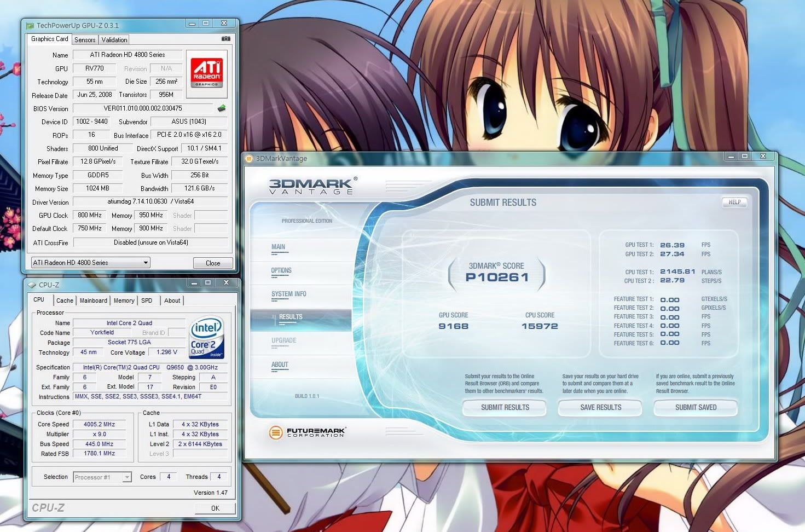Click the CPU-Z title bar icon

click(x=31, y=285)
